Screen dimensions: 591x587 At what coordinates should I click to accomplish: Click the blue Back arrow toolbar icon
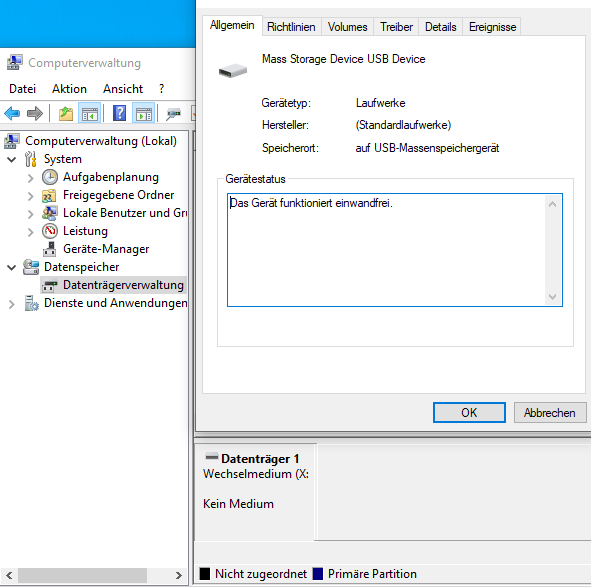12,113
